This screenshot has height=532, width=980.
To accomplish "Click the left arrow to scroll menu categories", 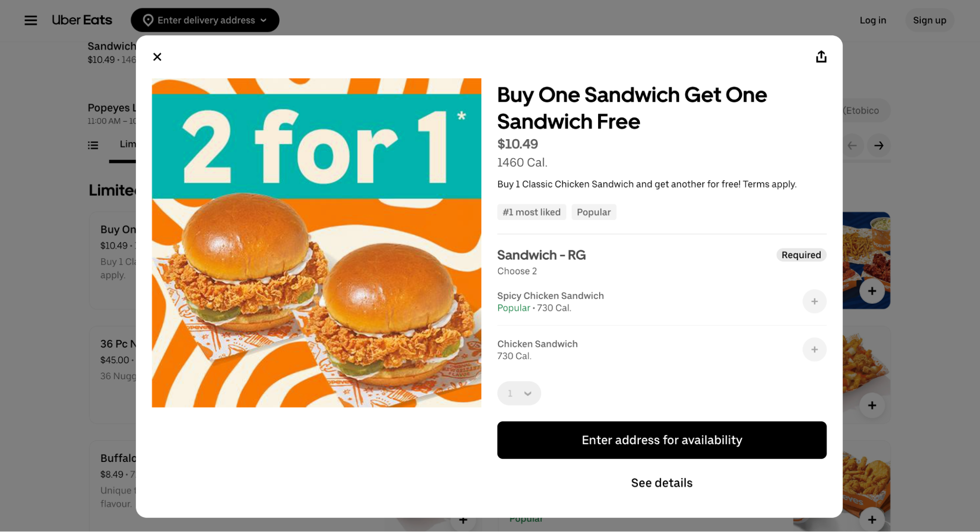I will pos(853,145).
